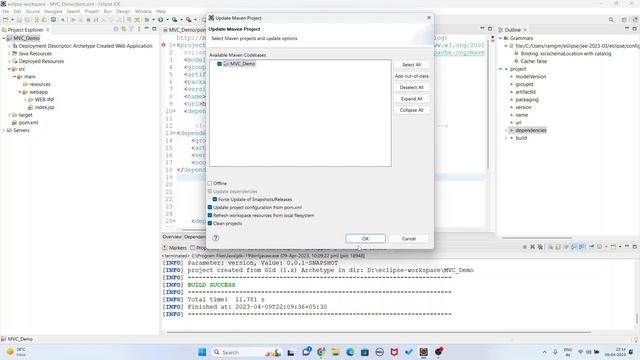This screenshot has width=640, height=360.
Task: Open the toolbar Search magnifier icon
Action: click(x=611, y=20)
